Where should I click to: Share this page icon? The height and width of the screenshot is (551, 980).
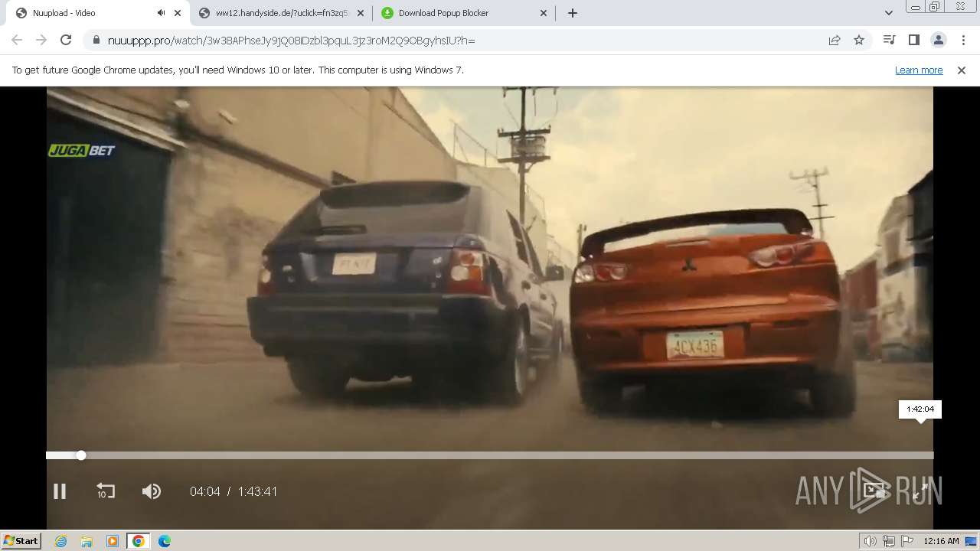coord(835,40)
